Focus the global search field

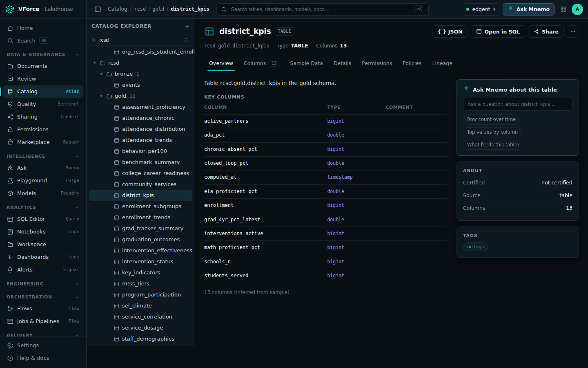[323, 9]
